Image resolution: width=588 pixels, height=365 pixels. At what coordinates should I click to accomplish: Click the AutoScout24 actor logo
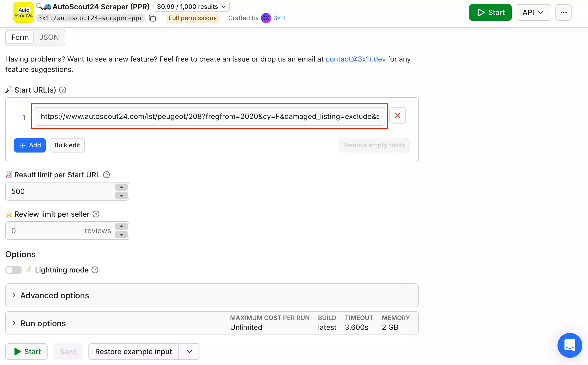tap(24, 12)
